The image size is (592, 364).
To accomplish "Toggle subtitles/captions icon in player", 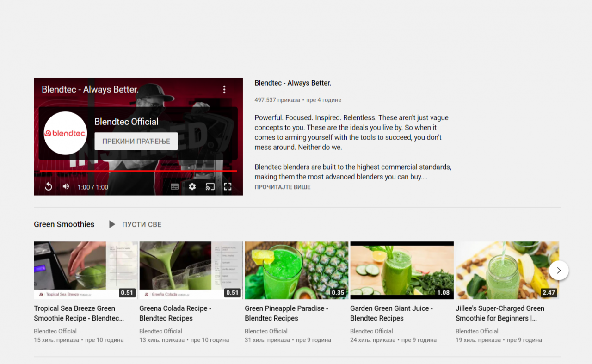I will click(174, 187).
